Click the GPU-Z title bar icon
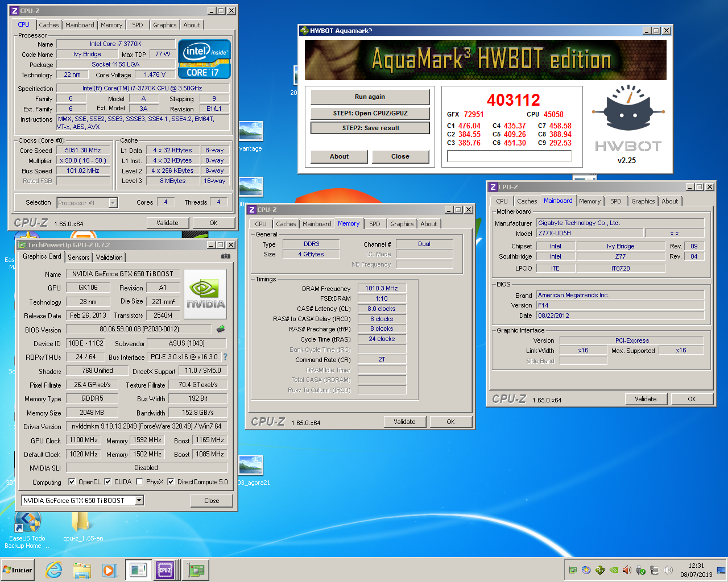The image size is (728, 582). pos(22,245)
